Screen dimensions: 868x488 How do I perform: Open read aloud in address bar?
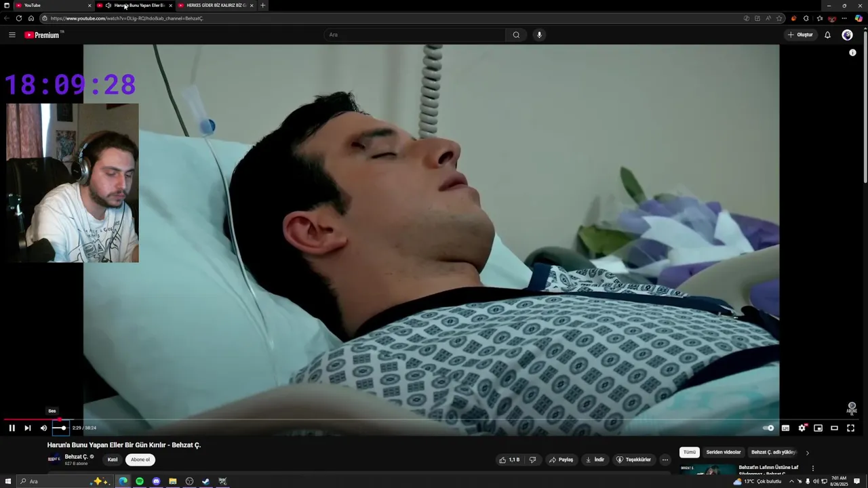click(x=768, y=18)
